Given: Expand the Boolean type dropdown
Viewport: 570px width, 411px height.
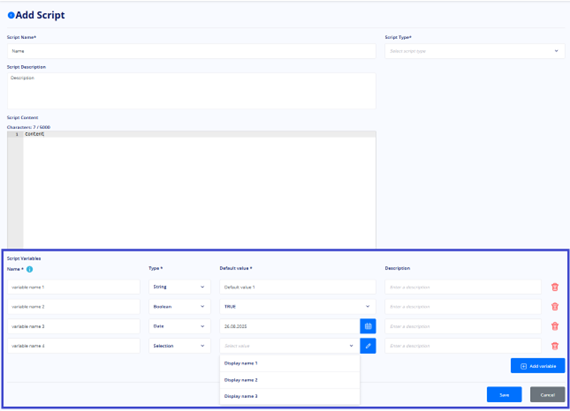Looking at the screenshot, I should (180, 307).
